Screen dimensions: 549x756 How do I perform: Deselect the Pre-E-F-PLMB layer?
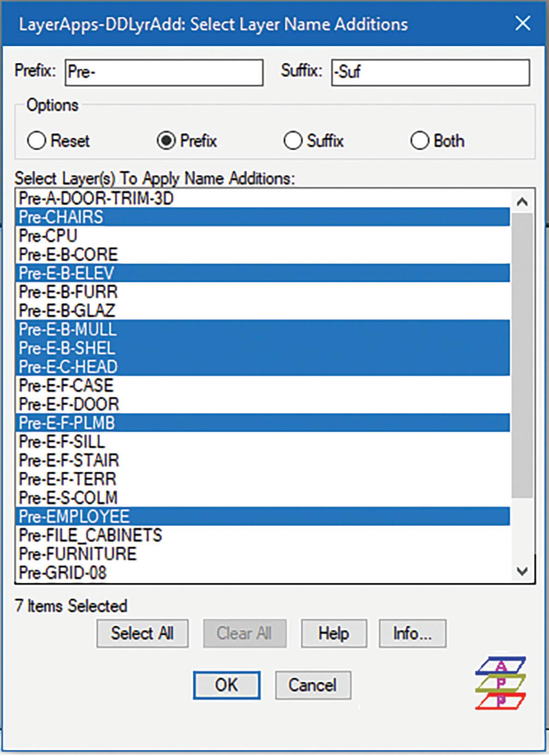point(263,423)
